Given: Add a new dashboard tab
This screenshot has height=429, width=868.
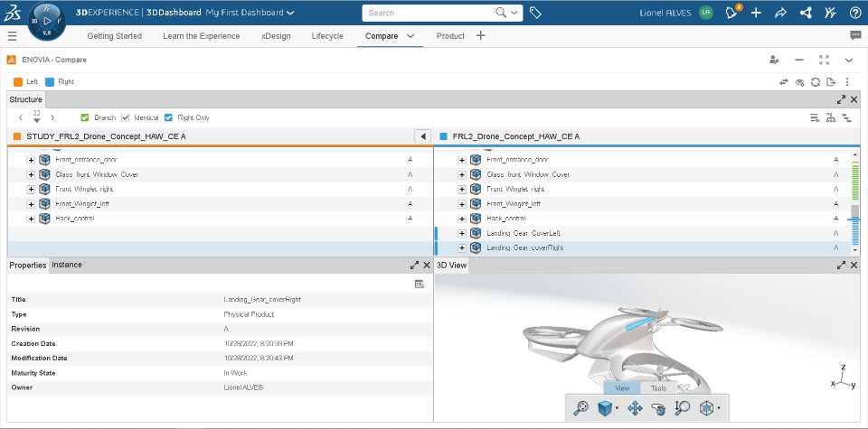Looking at the screenshot, I should pos(480,35).
